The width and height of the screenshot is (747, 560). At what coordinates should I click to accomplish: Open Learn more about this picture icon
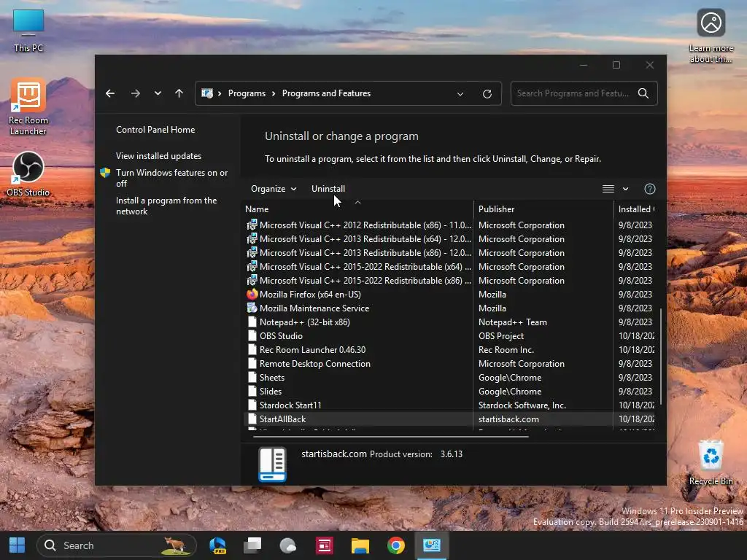[711, 36]
